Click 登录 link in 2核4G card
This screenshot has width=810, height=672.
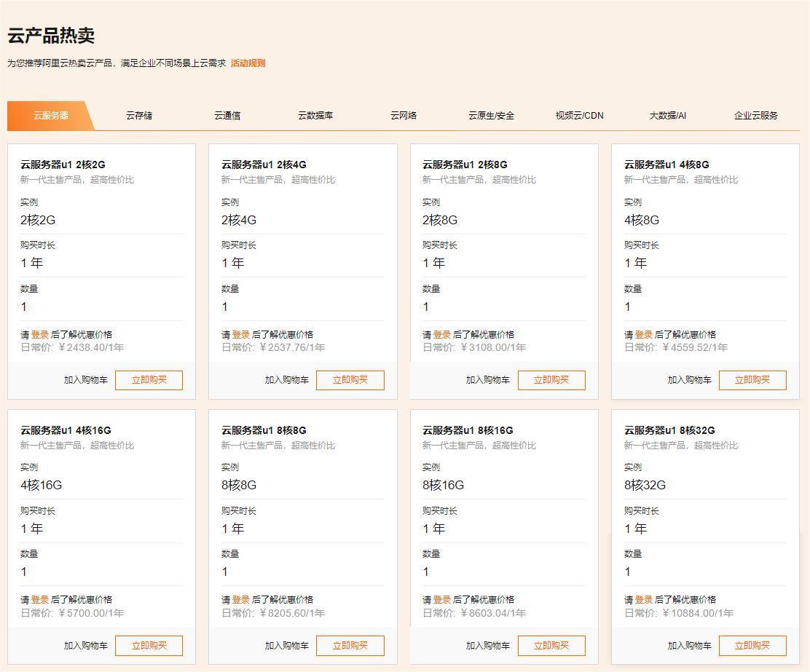pos(240,335)
